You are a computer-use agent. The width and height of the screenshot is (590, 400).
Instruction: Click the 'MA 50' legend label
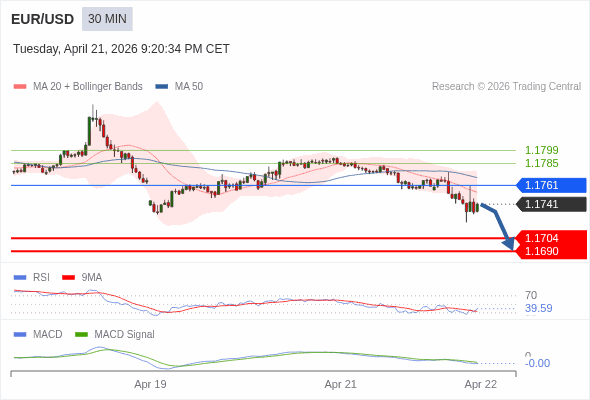(189, 87)
